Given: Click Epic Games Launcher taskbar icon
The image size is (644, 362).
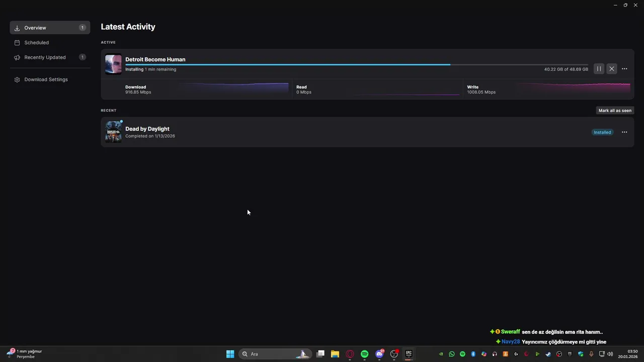Looking at the screenshot, I should 409,354.
